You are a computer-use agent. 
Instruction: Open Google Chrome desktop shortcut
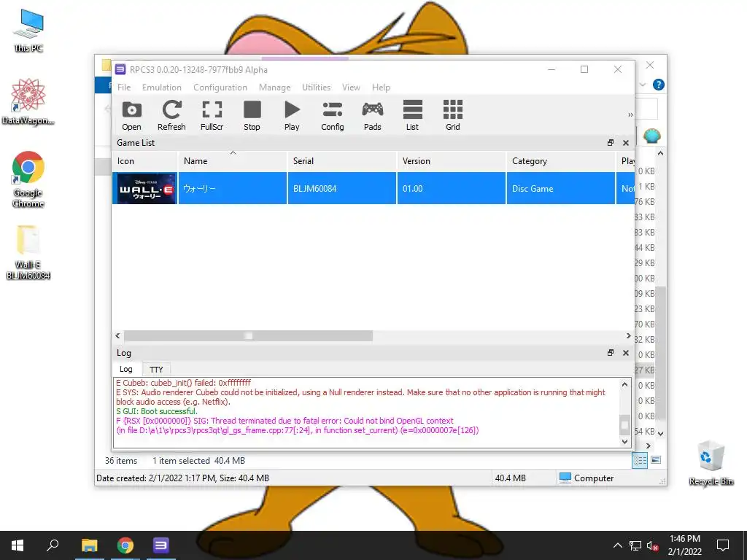(28, 179)
